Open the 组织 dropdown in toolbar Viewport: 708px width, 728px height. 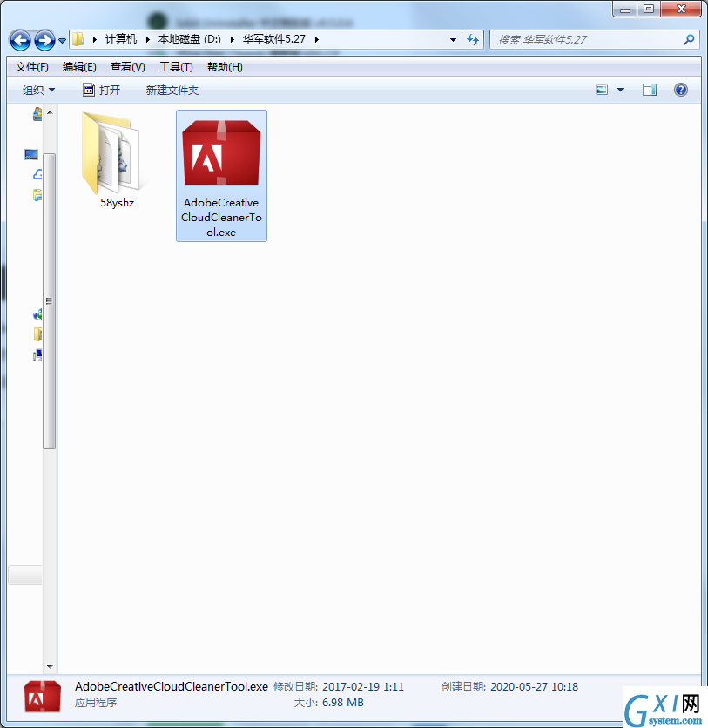[x=38, y=90]
